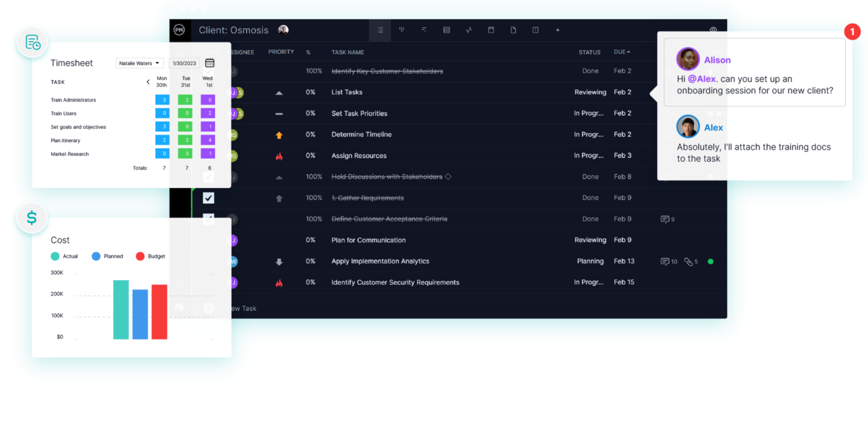Screen dimensions: 868x434
Task: Sort by the percent complete column header
Action: click(x=308, y=53)
